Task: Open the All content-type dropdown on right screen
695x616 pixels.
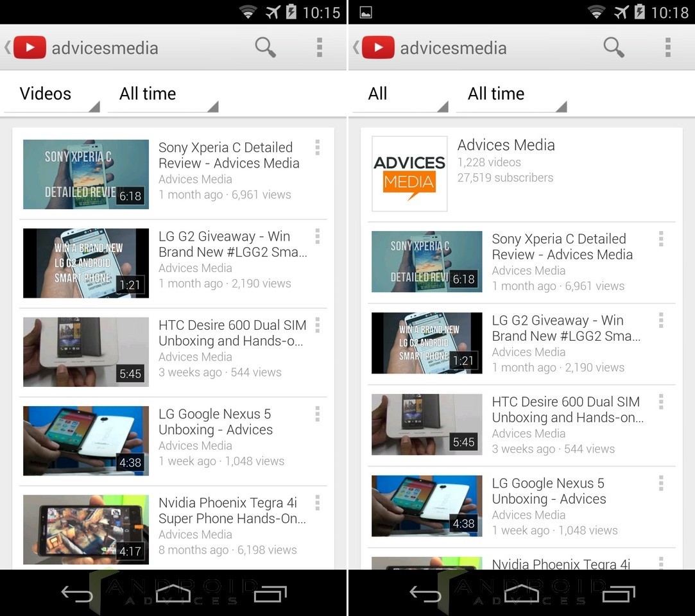Action: [400, 94]
